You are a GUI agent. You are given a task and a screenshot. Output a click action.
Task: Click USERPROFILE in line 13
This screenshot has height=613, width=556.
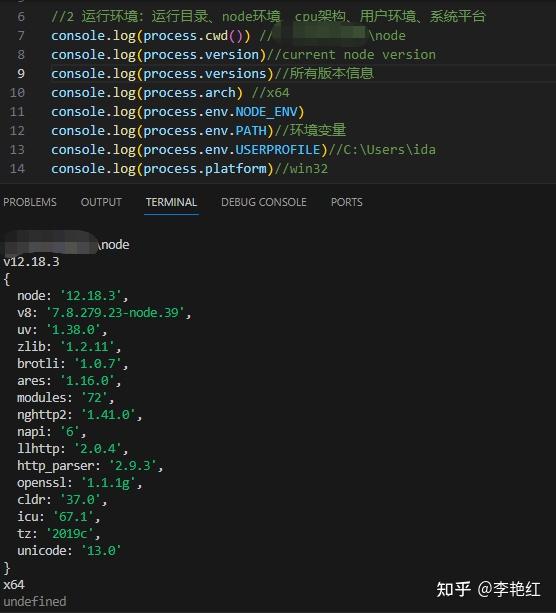(x=278, y=150)
